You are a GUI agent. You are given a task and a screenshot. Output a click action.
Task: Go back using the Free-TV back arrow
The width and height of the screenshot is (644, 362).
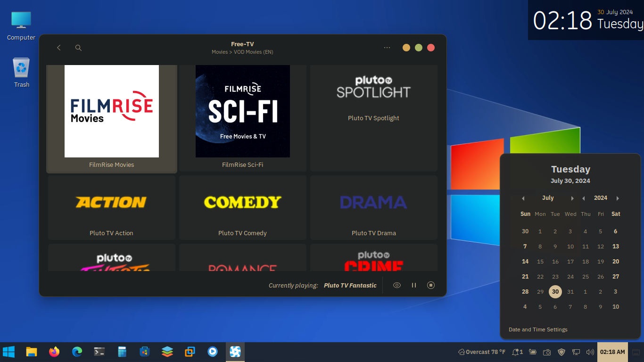(x=59, y=48)
